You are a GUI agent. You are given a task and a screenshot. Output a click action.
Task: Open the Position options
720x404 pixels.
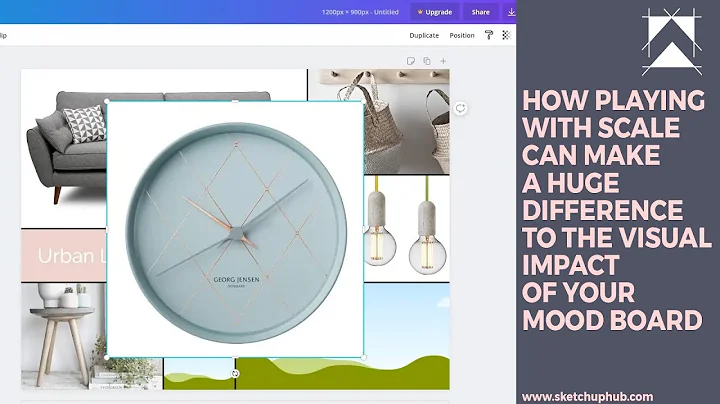click(461, 35)
